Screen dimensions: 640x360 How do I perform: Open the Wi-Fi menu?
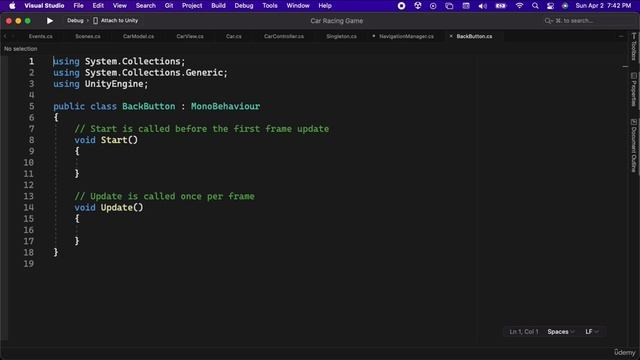click(519, 6)
